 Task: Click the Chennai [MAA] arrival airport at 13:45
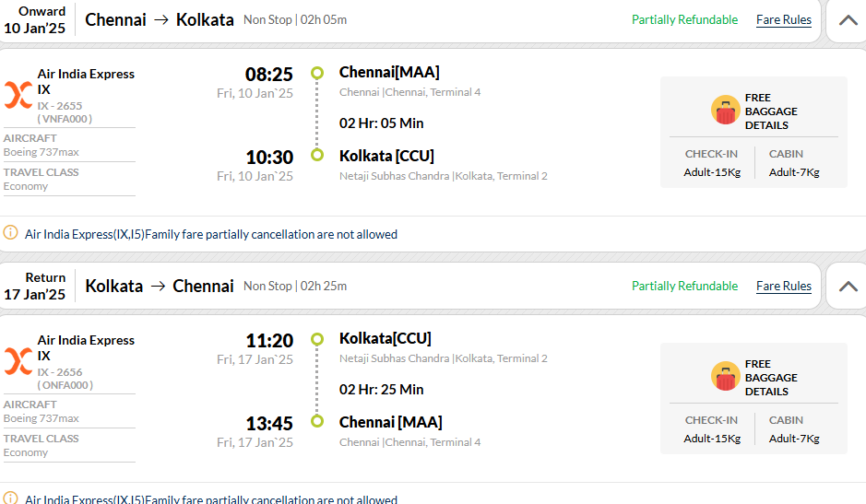390,422
